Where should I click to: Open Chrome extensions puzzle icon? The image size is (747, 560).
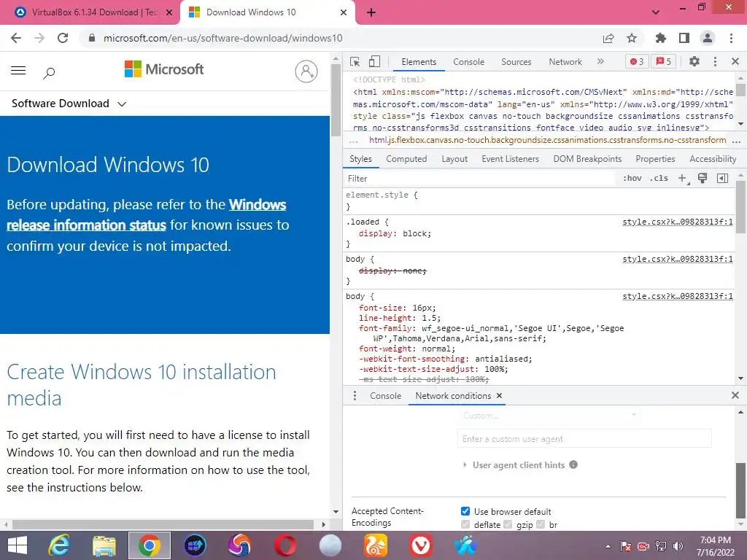(x=660, y=38)
